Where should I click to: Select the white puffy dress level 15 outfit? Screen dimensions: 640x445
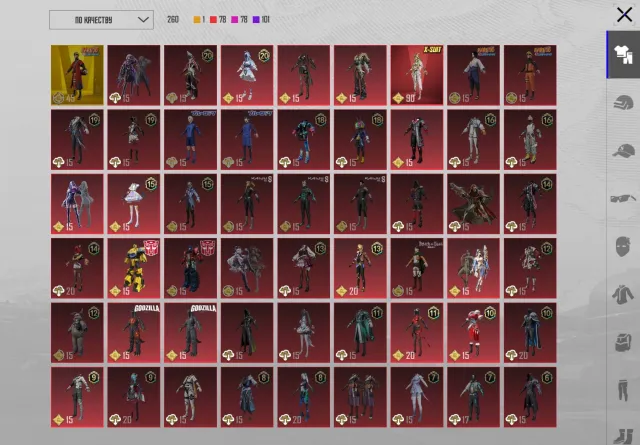[134, 204]
